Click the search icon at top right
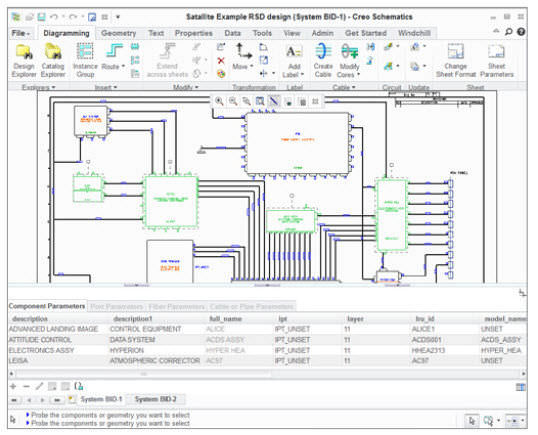The image size is (538, 435). click(508, 32)
